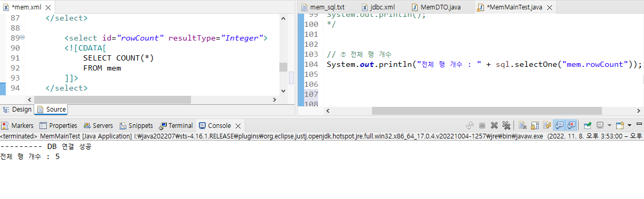Click the "rowCount" id value in mem.xml
644x199 pixels.
point(140,38)
